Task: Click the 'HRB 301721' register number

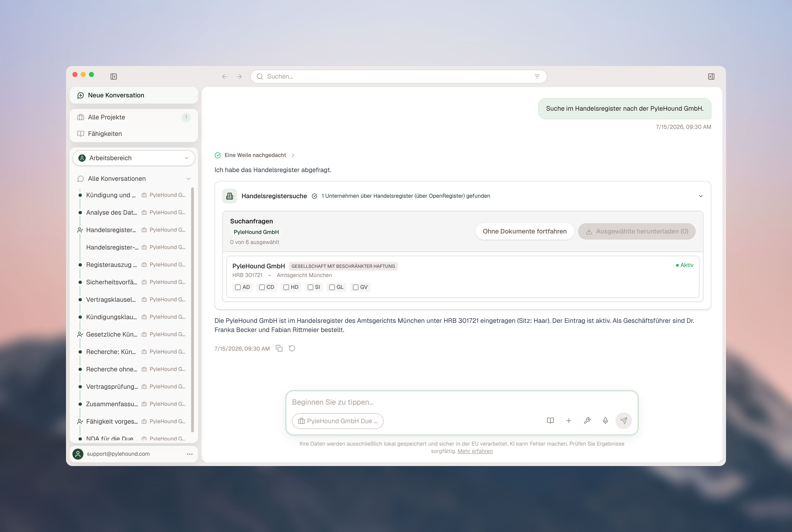Action: pyautogui.click(x=247, y=275)
